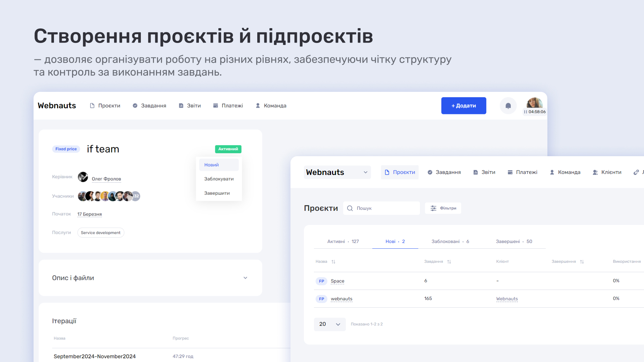The image size is (644, 362).
Task: Open Платежі in the back window navigation
Action: (x=228, y=106)
